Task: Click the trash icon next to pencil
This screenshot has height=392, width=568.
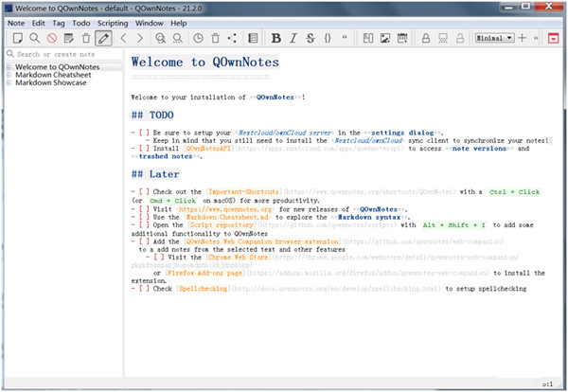Action: click(86, 38)
